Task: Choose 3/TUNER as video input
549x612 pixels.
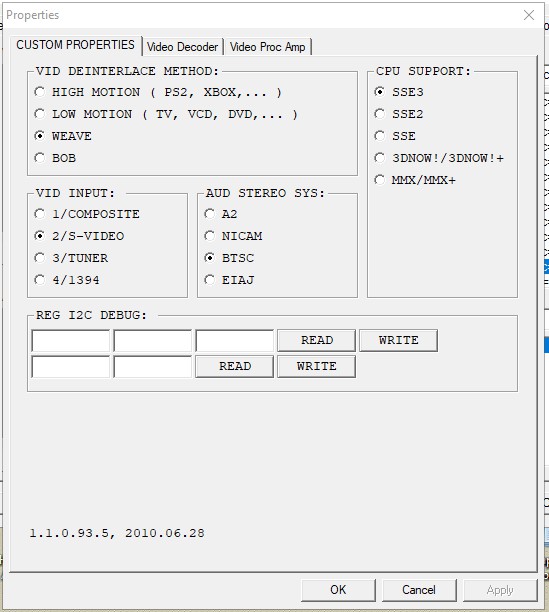Action: [39, 258]
